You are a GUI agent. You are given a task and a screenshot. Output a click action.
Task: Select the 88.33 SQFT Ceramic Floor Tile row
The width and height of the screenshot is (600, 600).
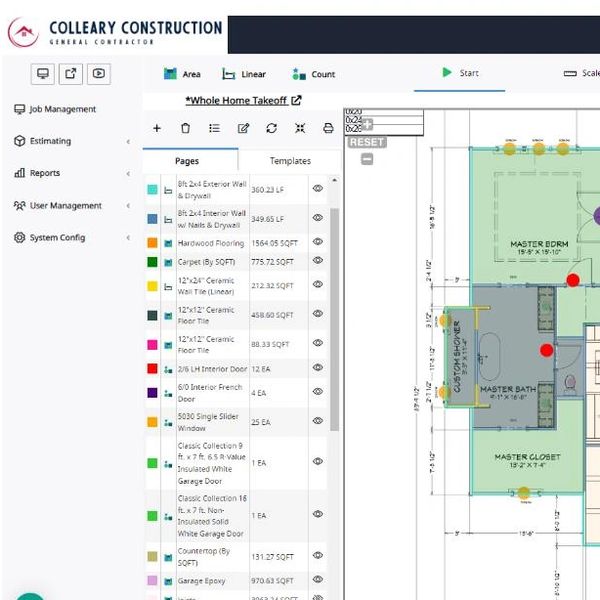(236, 344)
